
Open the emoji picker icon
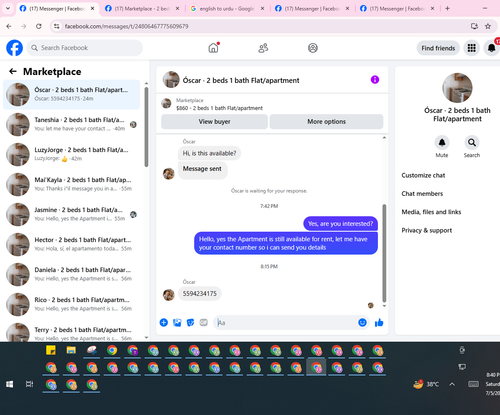coord(362,322)
